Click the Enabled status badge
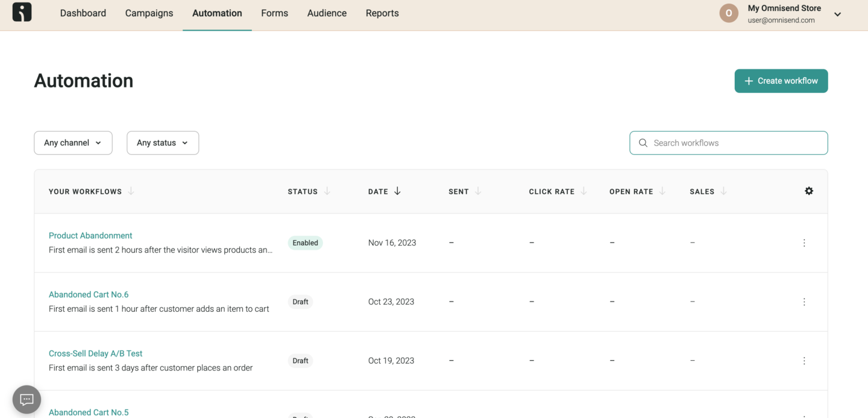868x418 pixels. pos(305,243)
